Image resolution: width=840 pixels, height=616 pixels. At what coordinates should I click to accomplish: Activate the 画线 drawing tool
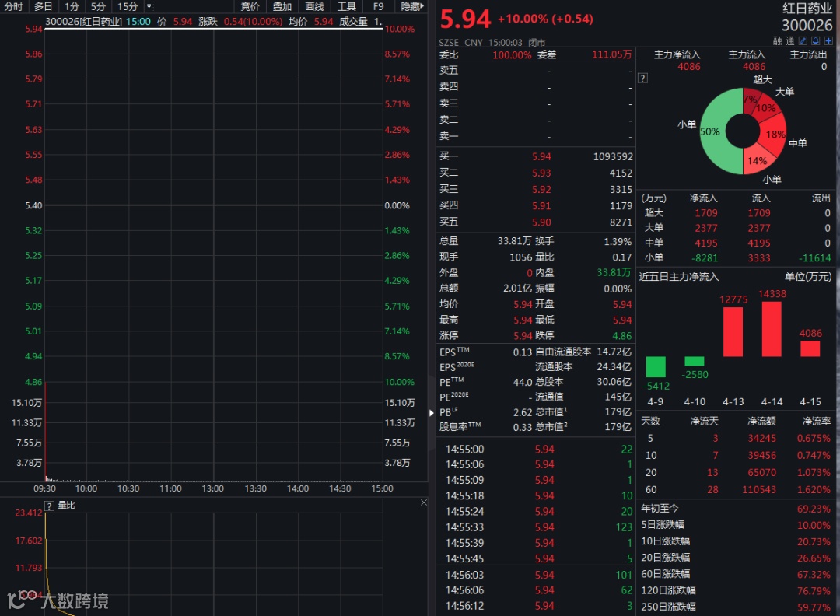(314, 6)
